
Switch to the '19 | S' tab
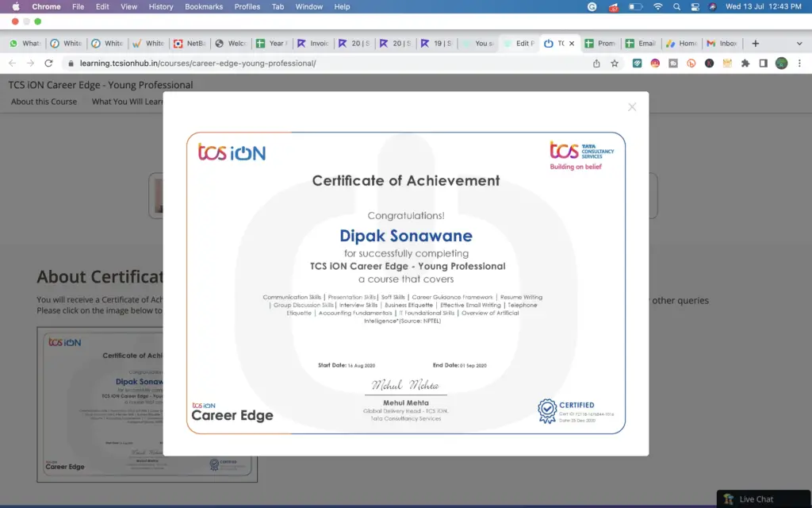coord(437,44)
